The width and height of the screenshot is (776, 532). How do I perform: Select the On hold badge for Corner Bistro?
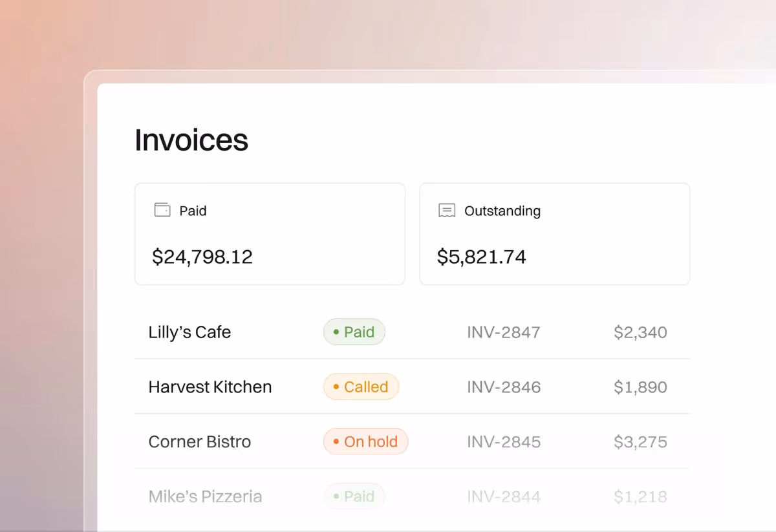365,442
